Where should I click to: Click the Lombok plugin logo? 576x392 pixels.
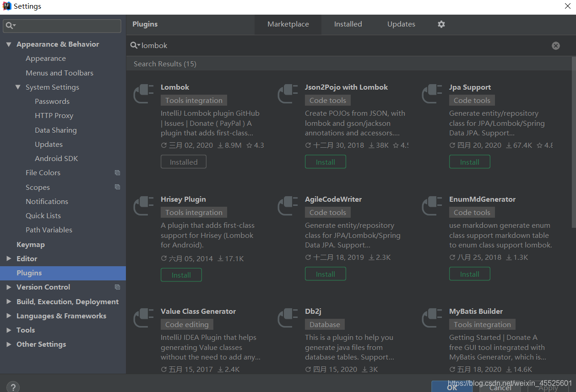[143, 94]
